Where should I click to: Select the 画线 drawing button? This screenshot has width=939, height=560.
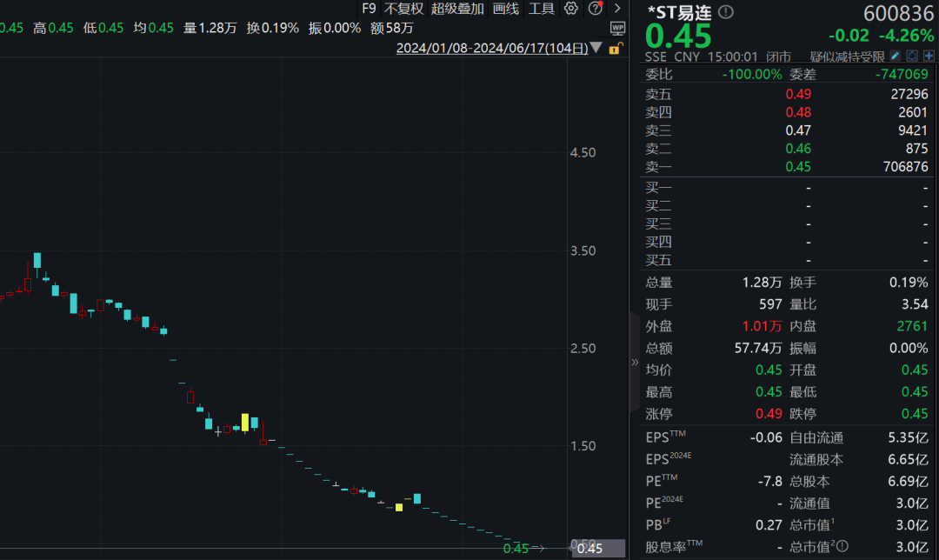pyautogui.click(x=505, y=9)
